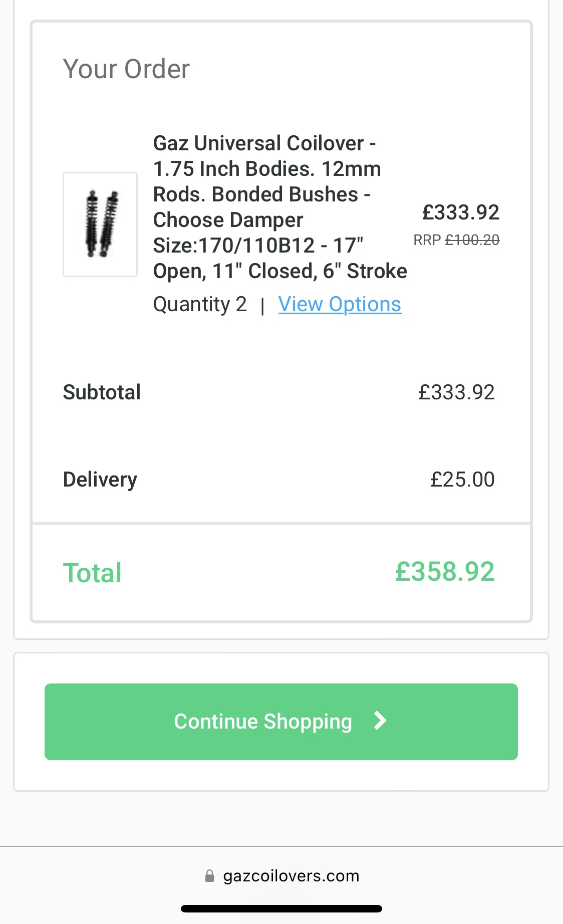The width and height of the screenshot is (563, 924).
Task: Tap the struck-through RRP £100.20 price
Action: [472, 241]
